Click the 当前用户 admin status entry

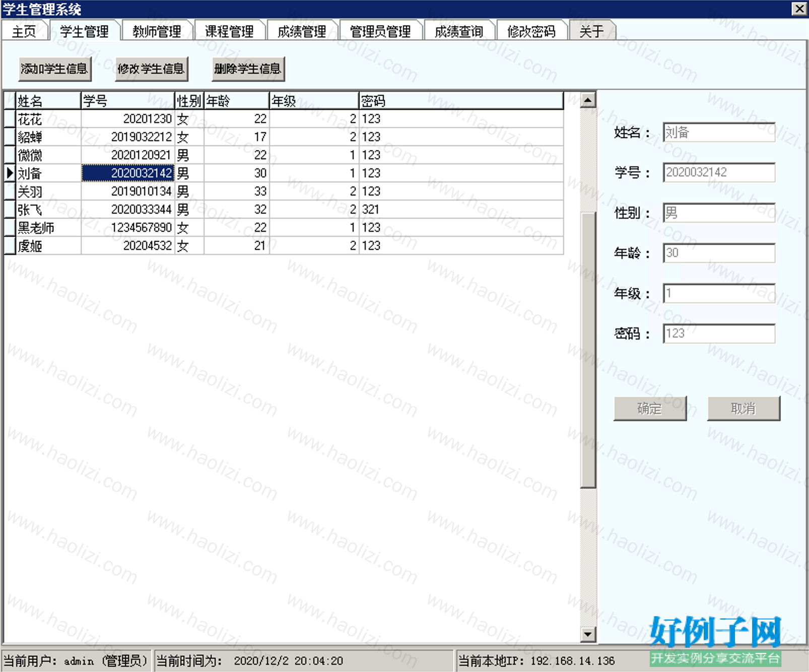(x=76, y=660)
